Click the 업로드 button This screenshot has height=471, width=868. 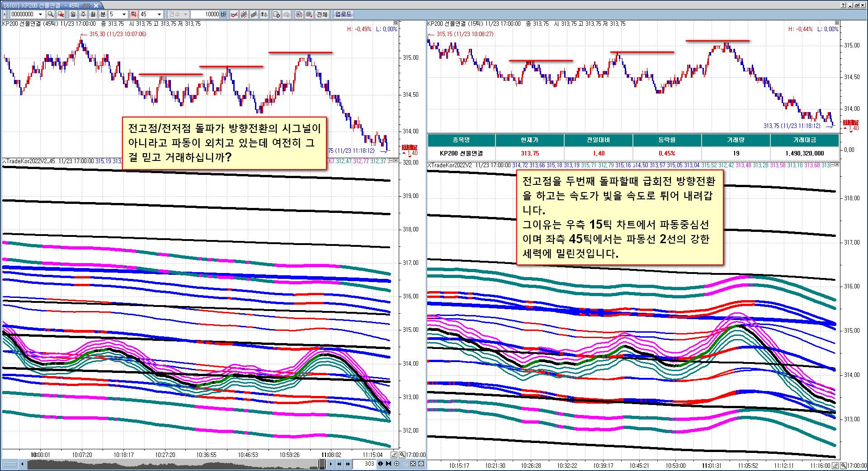coord(343,14)
